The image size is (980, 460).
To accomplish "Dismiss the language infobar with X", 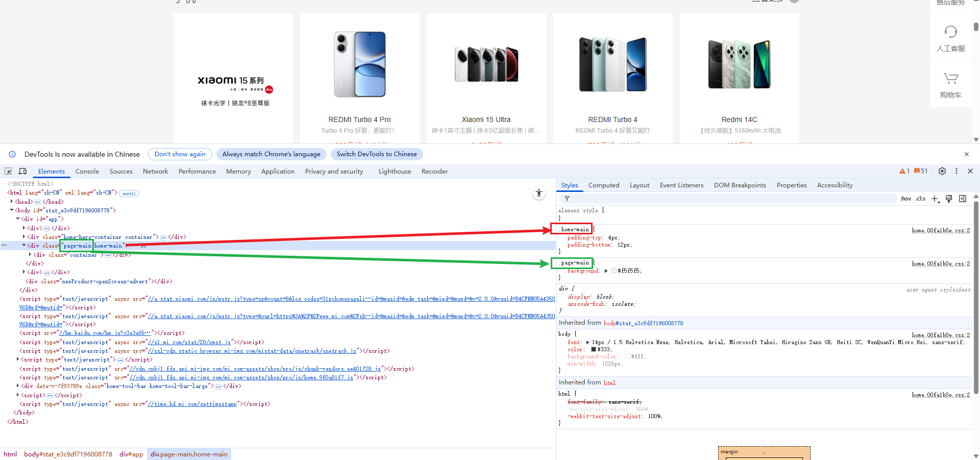I will pyautogui.click(x=967, y=154).
